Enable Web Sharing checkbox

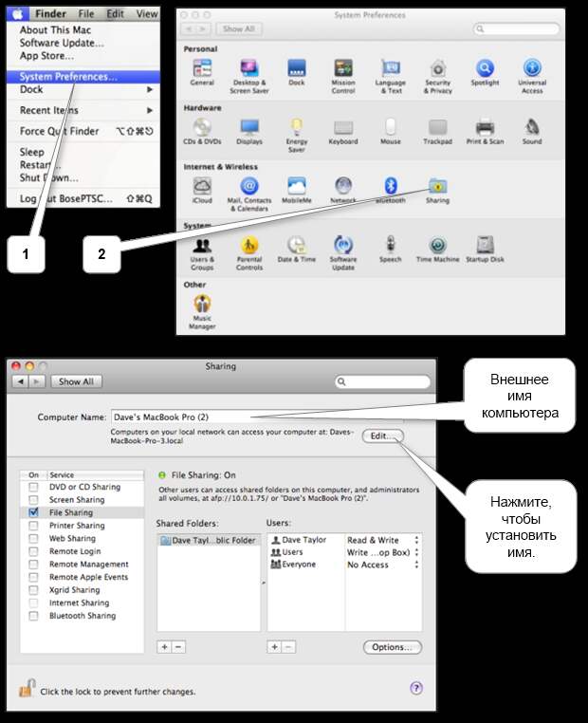(33, 539)
